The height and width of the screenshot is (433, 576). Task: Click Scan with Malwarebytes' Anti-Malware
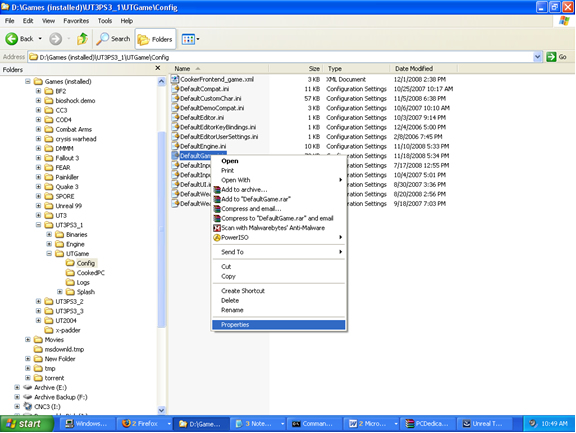click(279, 228)
